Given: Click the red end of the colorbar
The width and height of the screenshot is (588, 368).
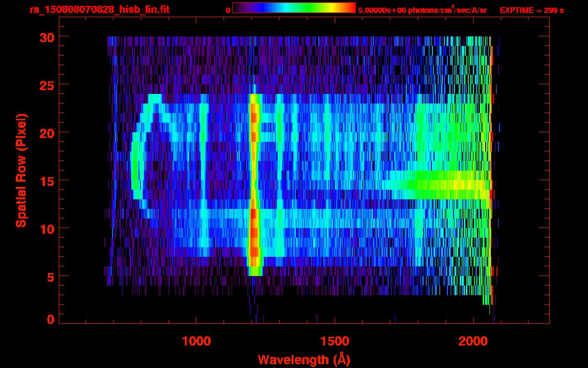Looking at the screenshot, I should (x=350, y=8).
